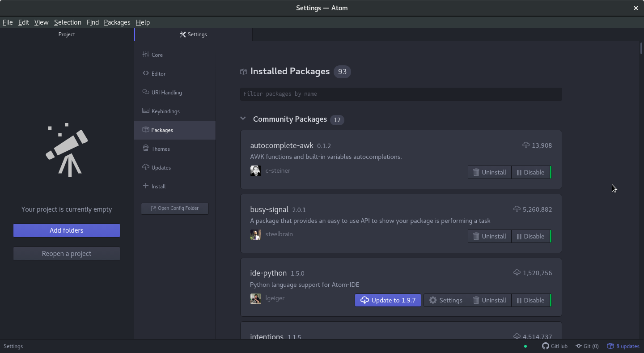Click Update to 1.9.7 for ide-python
The height and width of the screenshot is (353, 644).
[x=388, y=300]
